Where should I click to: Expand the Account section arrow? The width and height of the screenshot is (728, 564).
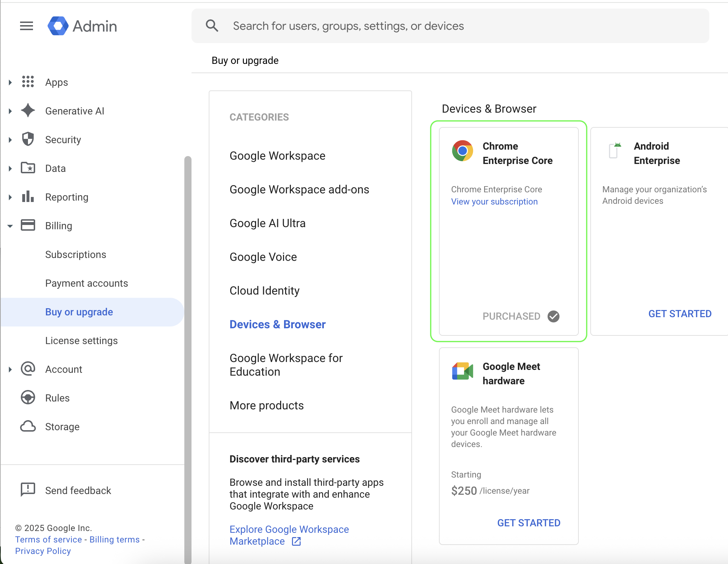[x=10, y=370]
